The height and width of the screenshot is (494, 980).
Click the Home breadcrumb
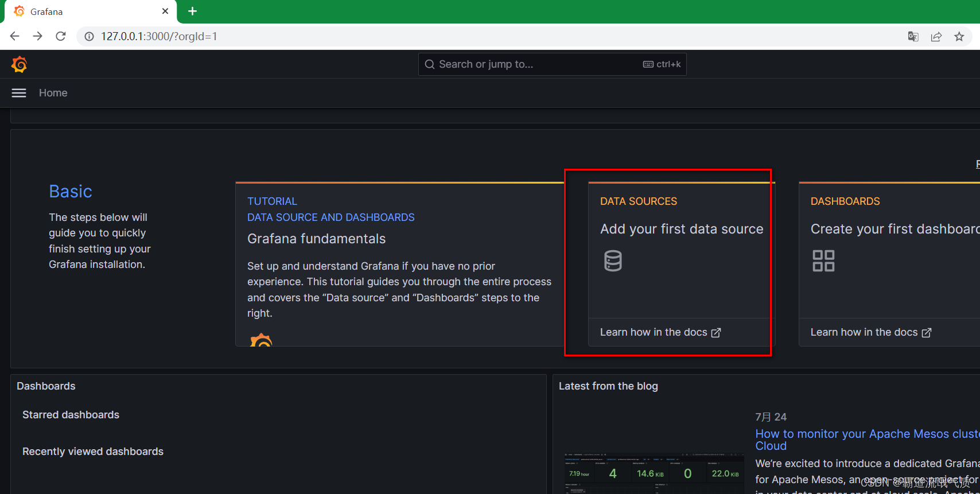[53, 93]
